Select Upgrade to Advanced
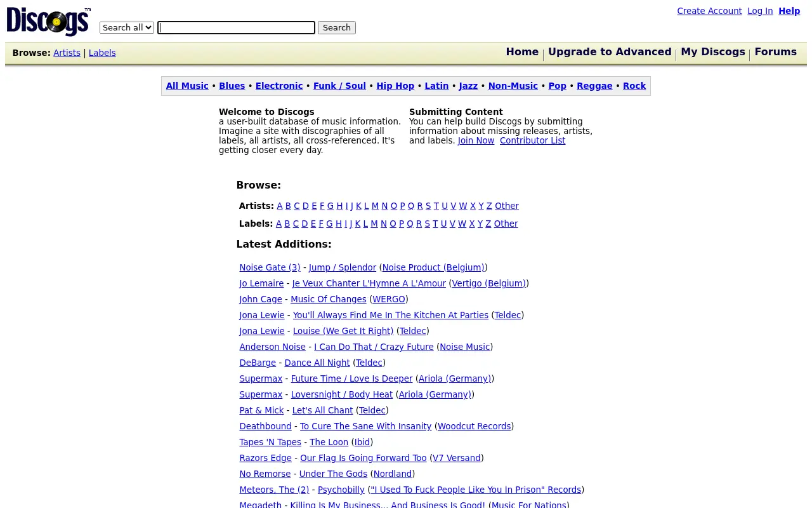Viewport: 812px width, 508px height. (610, 52)
